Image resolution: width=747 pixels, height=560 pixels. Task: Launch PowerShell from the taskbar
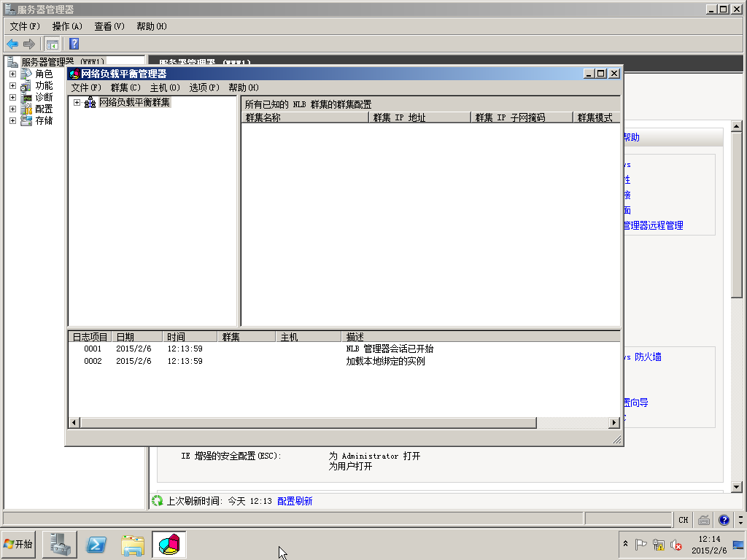tap(96, 544)
